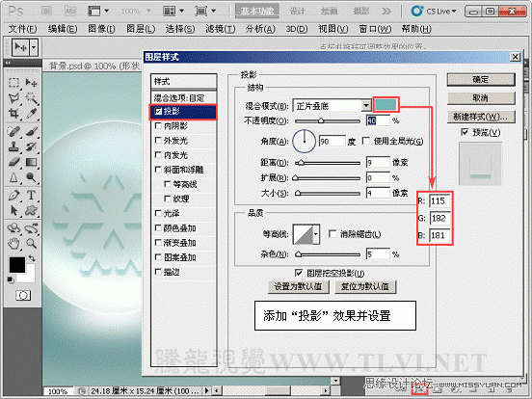The width and height of the screenshot is (532, 399).
Task: Enable the 颜色叠加 checkbox
Action: [158, 228]
